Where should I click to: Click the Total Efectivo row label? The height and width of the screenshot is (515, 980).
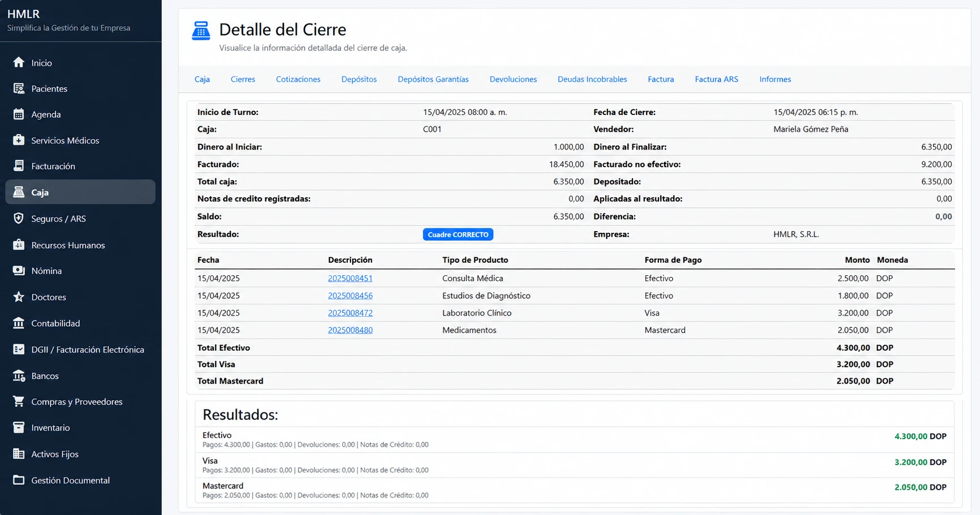224,348
